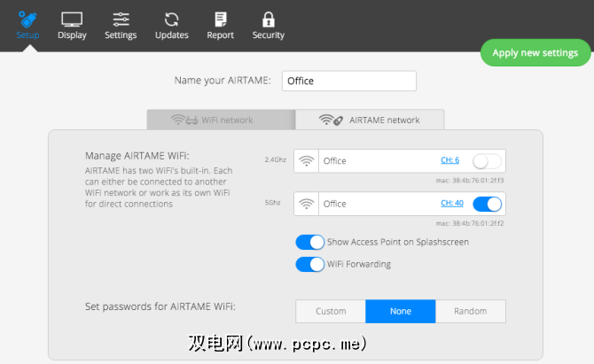Click the Name your AIRTAME input field
Screen dimensions: 594x364
(349, 81)
